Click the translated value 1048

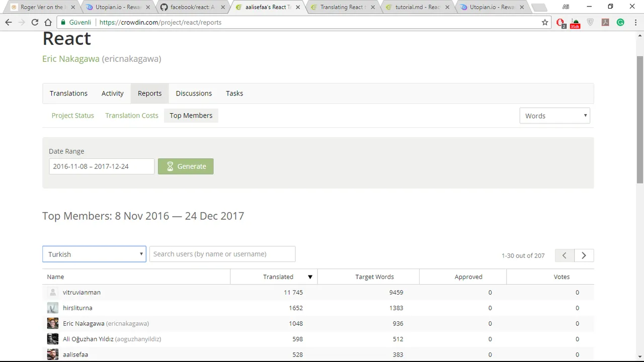[296, 323]
